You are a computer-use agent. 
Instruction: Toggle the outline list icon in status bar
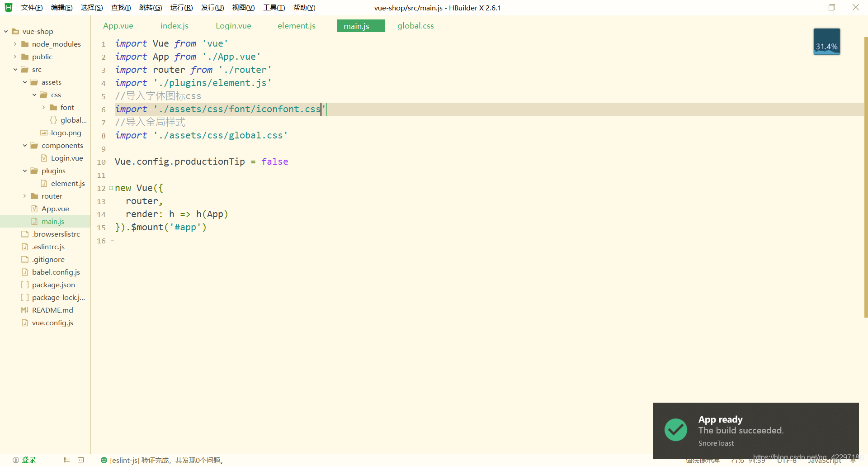tap(67, 460)
